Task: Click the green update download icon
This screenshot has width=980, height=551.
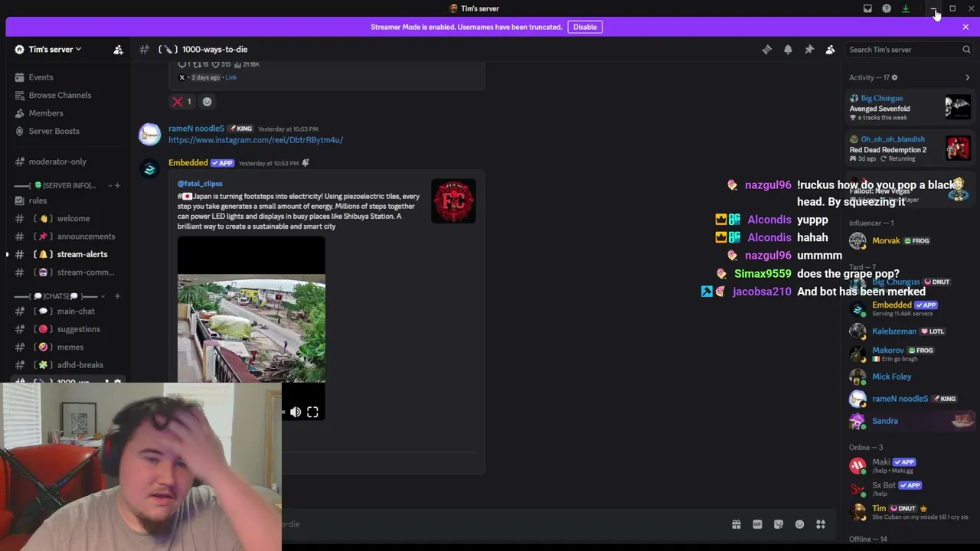Action: [906, 8]
